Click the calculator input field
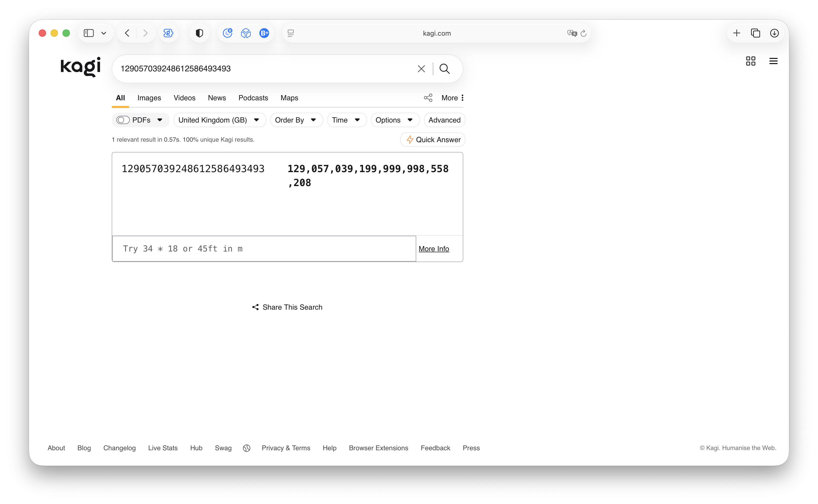Image resolution: width=818 pixels, height=504 pixels. pos(263,249)
